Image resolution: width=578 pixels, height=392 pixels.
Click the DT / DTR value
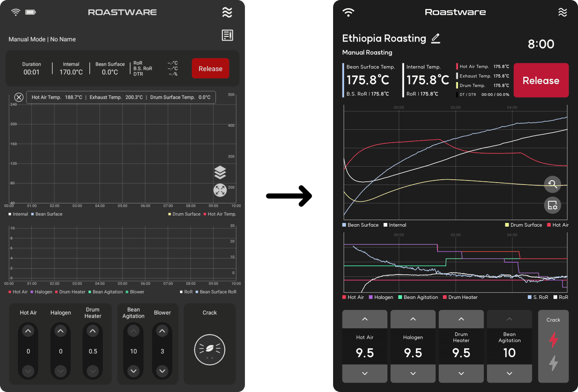[x=495, y=94]
